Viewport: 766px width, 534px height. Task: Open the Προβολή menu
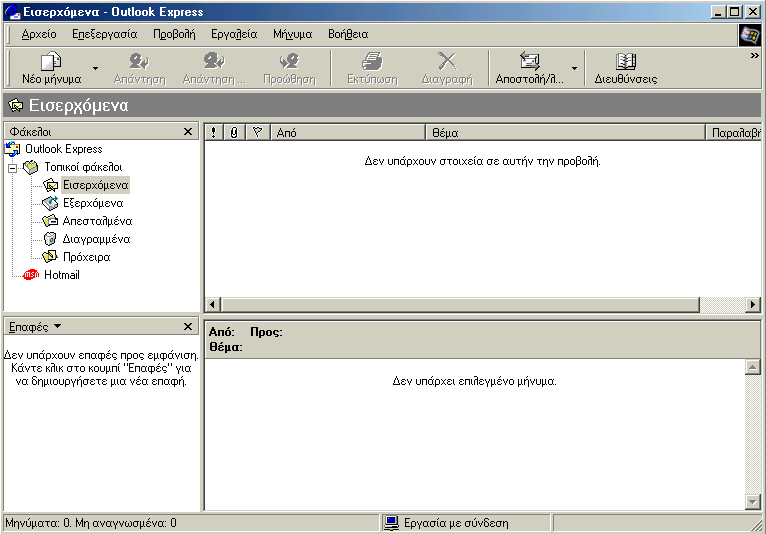[x=174, y=34]
